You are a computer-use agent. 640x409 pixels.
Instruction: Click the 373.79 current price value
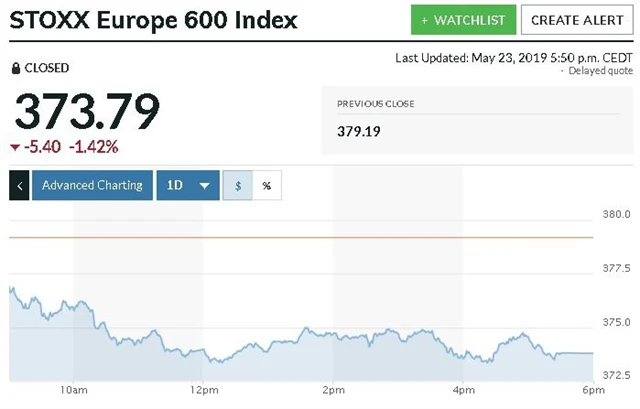tap(85, 111)
